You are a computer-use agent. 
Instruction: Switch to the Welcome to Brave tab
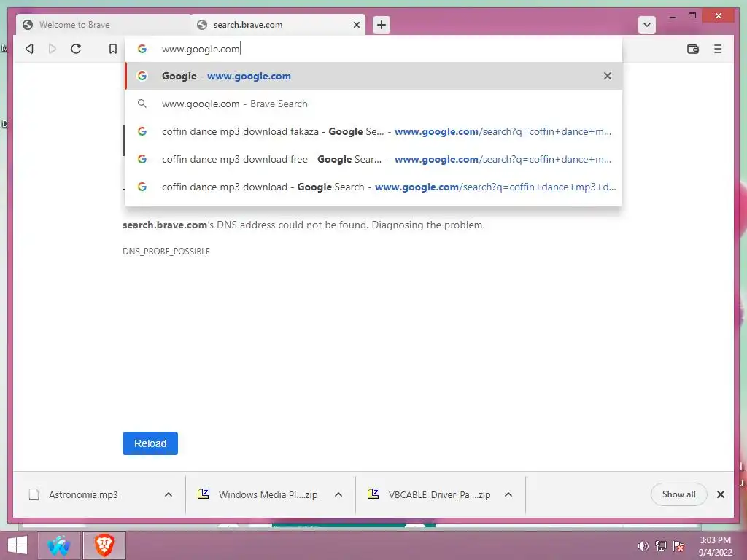102,25
